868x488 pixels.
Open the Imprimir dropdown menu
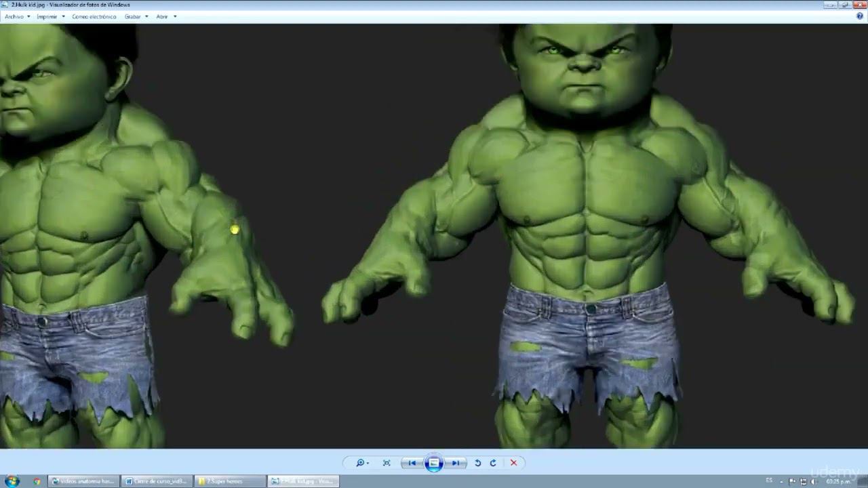tap(51, 16)
